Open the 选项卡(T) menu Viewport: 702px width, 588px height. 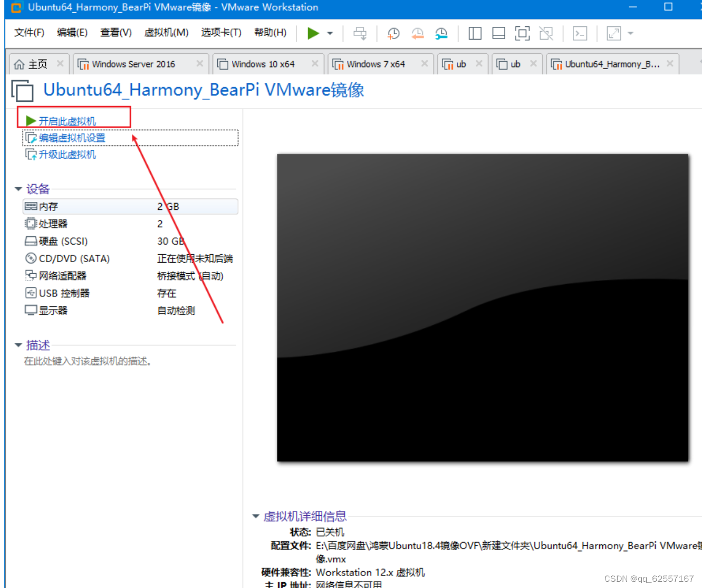[x=221, y=33]
